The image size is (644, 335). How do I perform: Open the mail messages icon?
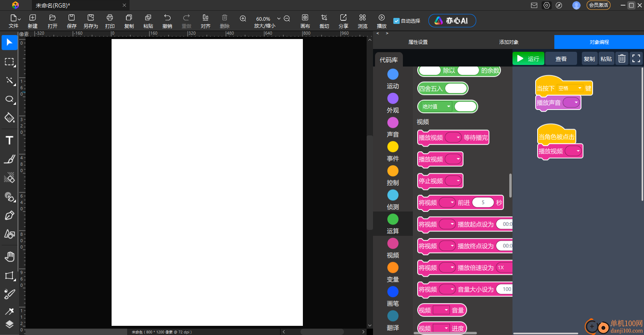coord(534,5)
